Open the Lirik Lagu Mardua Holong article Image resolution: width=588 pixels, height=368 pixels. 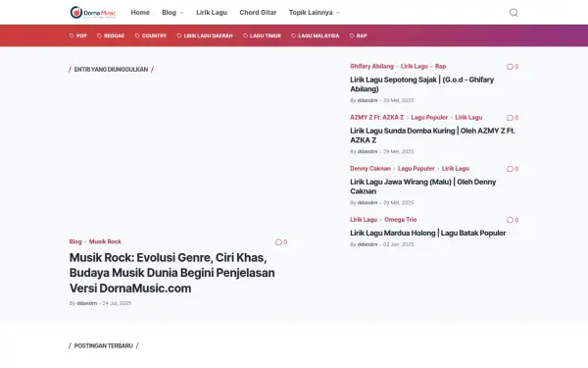428,233
